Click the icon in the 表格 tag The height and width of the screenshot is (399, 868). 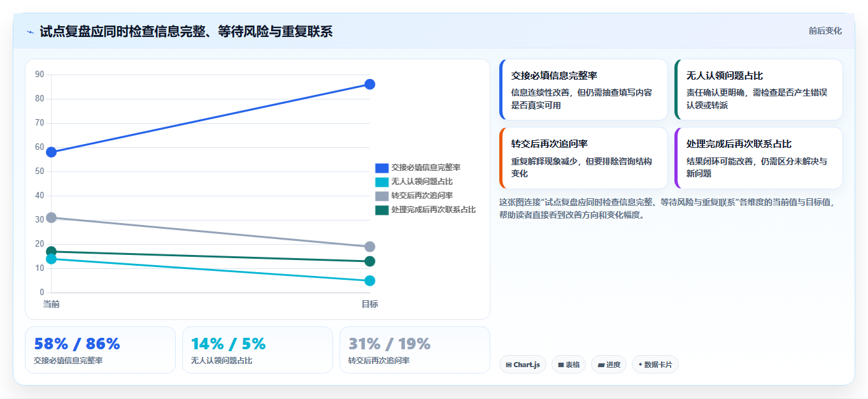tap(561, 365)
